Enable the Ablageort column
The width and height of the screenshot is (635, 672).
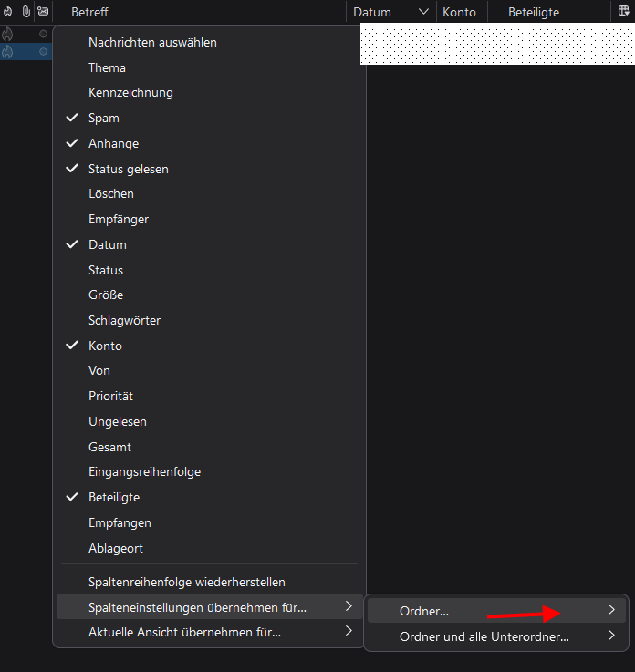pos(209,548)
